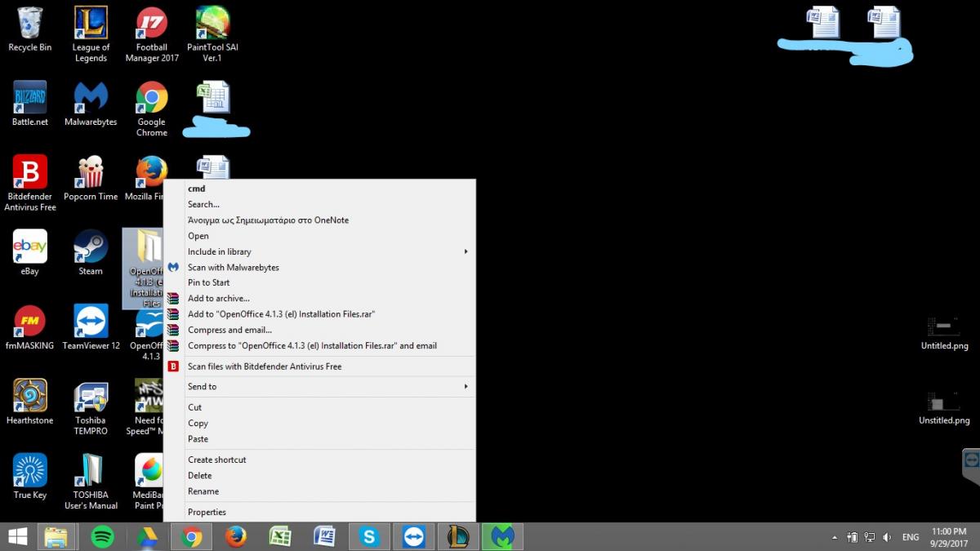Choose Rename from the context menu
Screen dimensions: 980x551
319,491
